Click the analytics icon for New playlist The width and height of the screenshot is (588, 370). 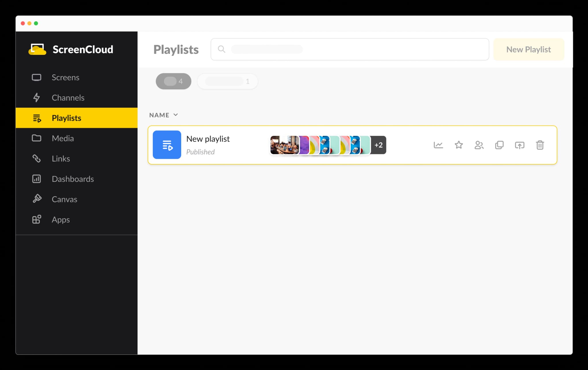click(x=438, y=144)
